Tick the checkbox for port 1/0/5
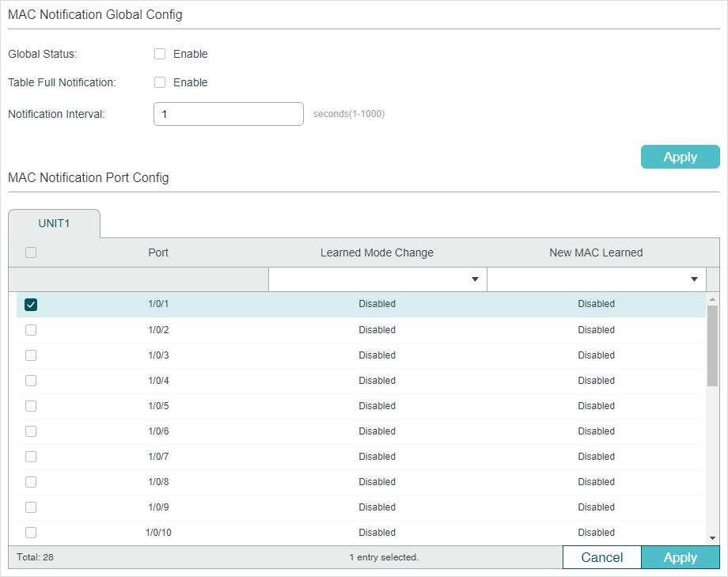 point(31,406)
